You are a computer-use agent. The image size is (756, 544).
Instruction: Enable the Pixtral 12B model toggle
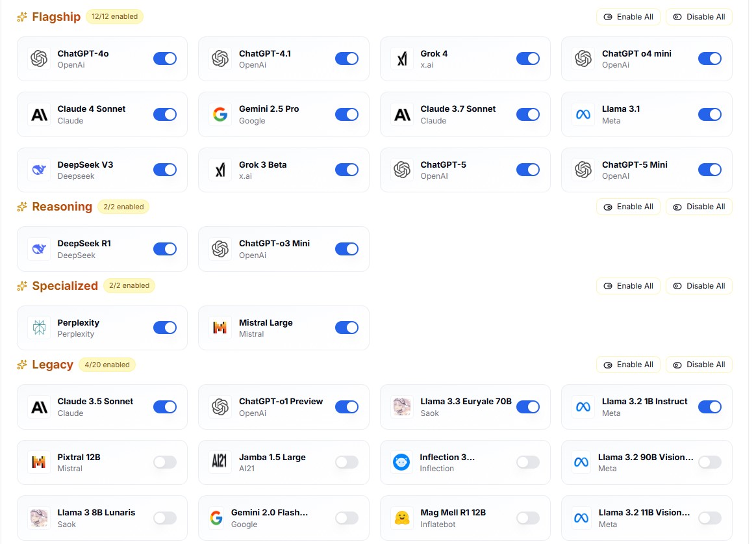pyautogui.click(x=165, y=463)
